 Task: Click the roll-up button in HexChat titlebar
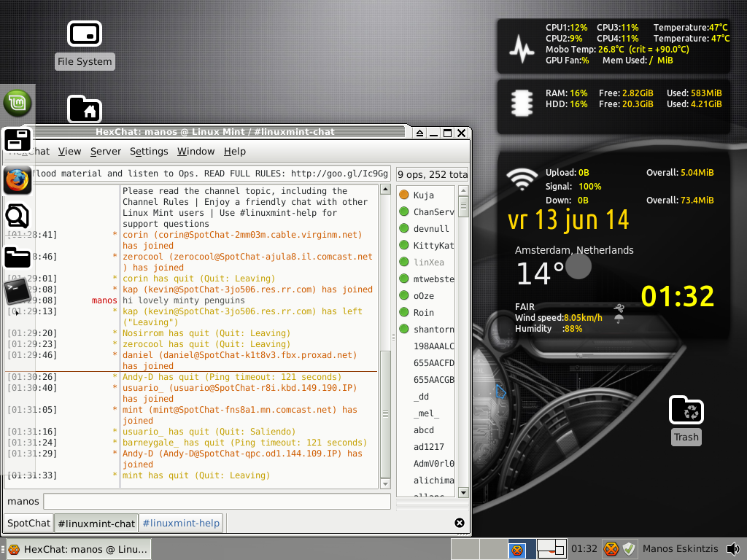click(419, 133)
